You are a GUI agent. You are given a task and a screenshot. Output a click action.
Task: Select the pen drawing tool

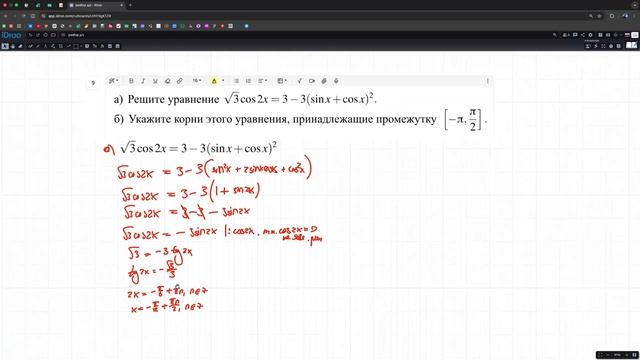tap(30, 46)
